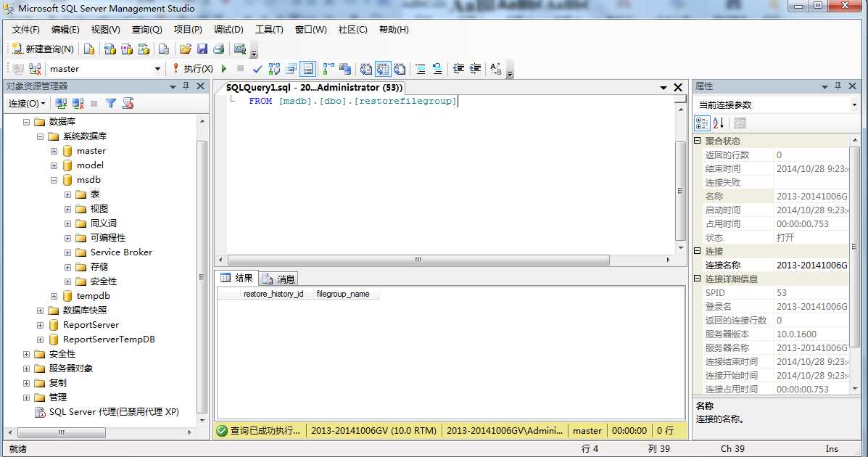
Task: Parse the query with the checkmark
Action: pyautogui.click(x=257, y=69)
